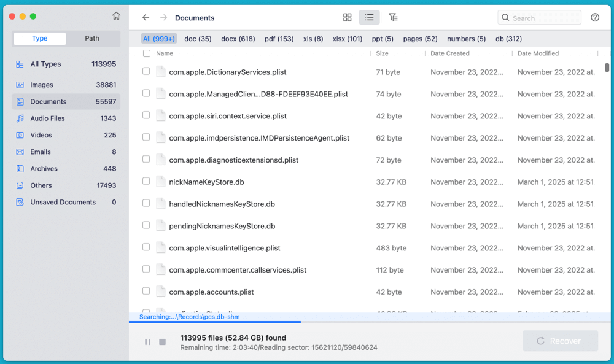Open Images category in sidebar
This screenshot has height=364, width=614.
coord(42,85)
